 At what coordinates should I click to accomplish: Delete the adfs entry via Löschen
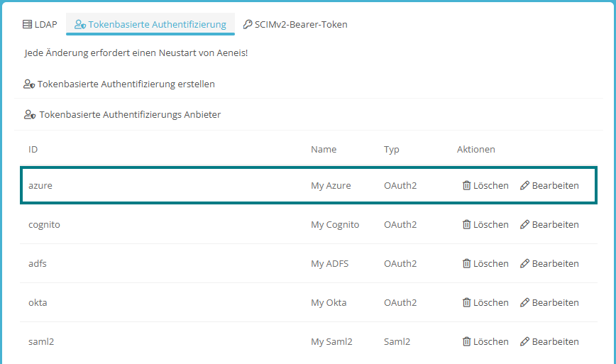[485, 264]
